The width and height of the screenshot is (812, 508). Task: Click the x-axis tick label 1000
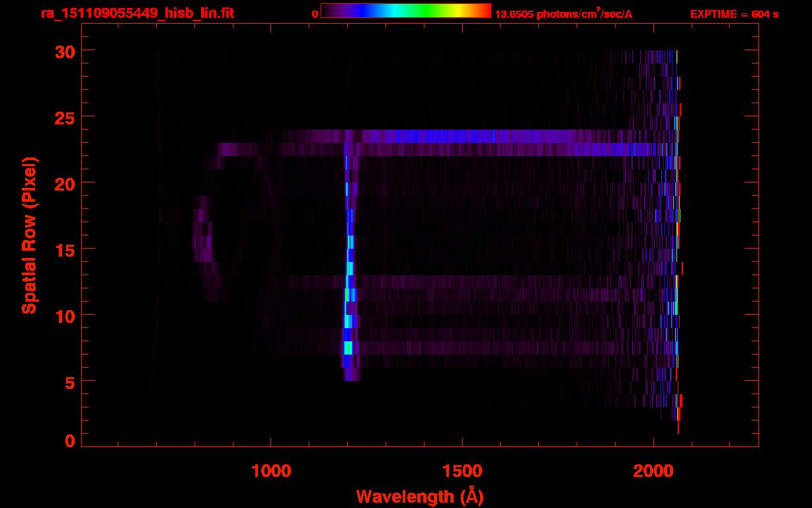[x=271, y=471]
